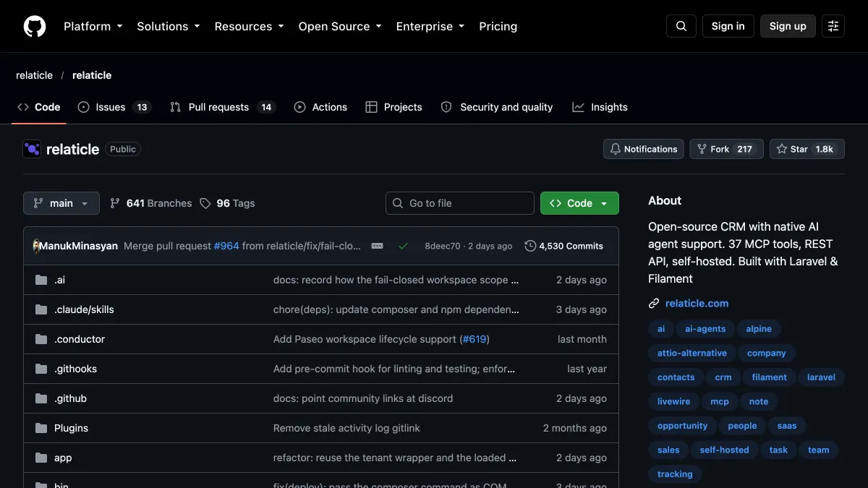Screen dimensions: 868x488
Task: Select the Code tab
Action: pos(39,107)
